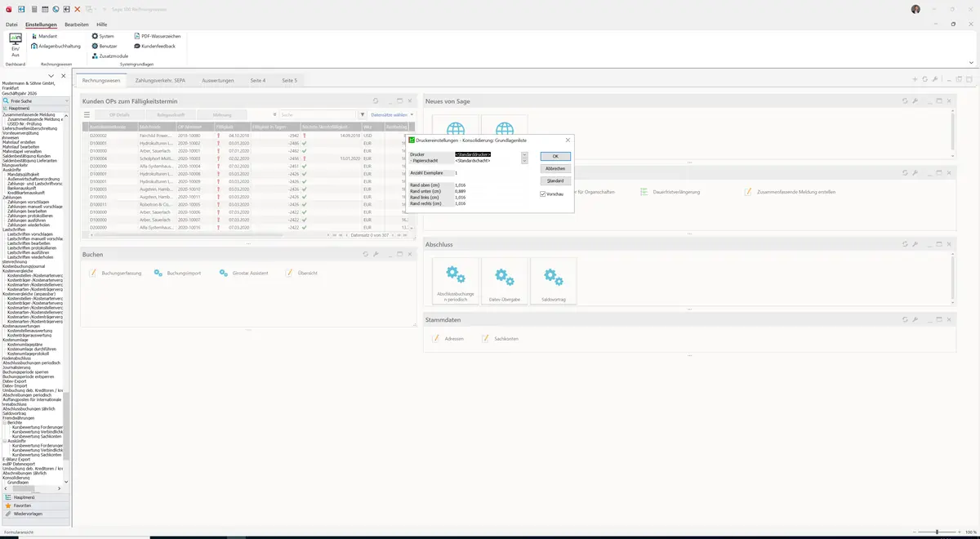980x539 pixels.
Task: Open System settings in the ribbon
Action: click(x=103, y=37)
